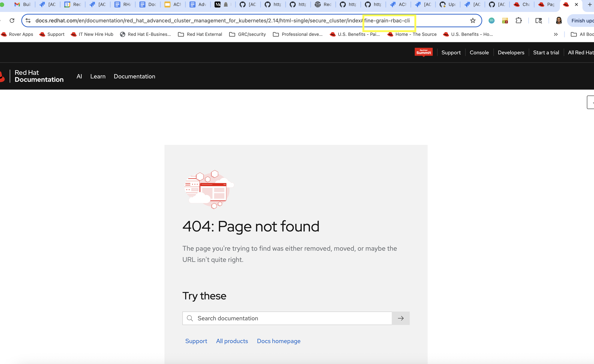Open a new browser tab
594x364 pixels.
[590, 5]
